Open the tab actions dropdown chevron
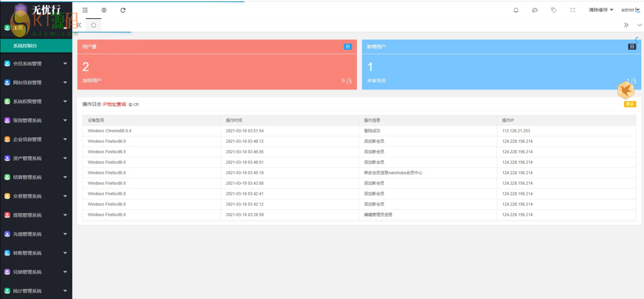 pos(639,25)
